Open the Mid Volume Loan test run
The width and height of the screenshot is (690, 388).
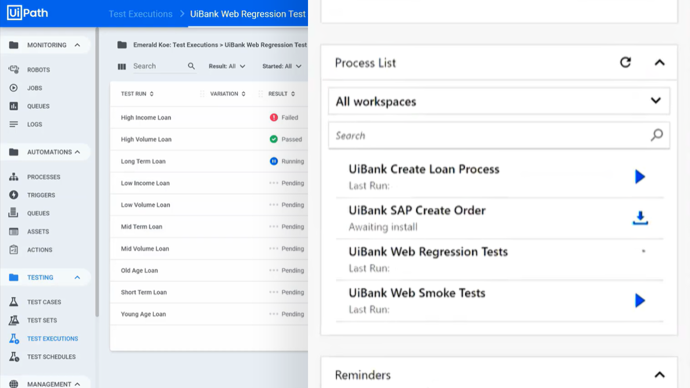pyautogui.click(x=145, y=249)
